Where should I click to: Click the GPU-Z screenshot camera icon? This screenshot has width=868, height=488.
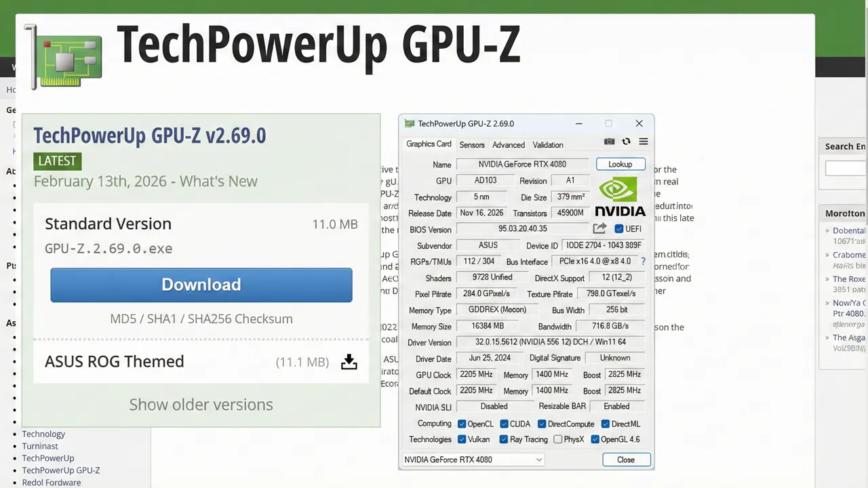[x=609, y=142]
